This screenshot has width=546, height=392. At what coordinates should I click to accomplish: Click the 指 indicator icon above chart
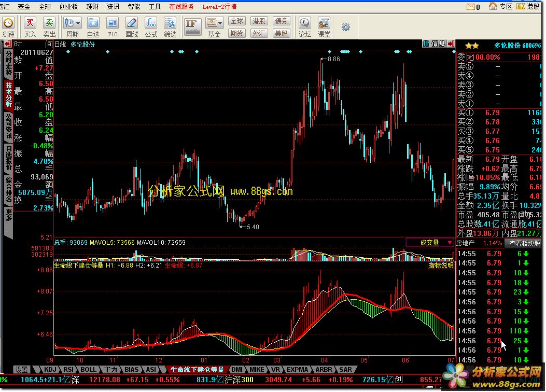(x=426, y=44)
